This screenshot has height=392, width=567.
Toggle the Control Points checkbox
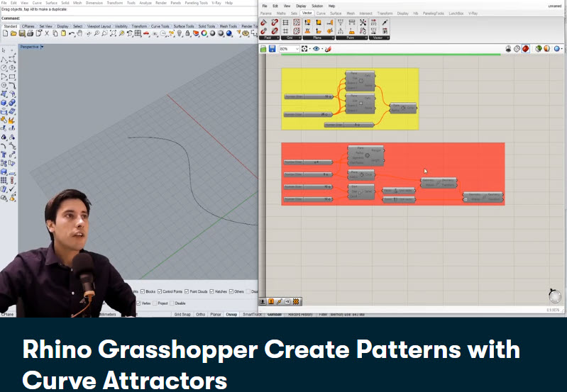160,291
